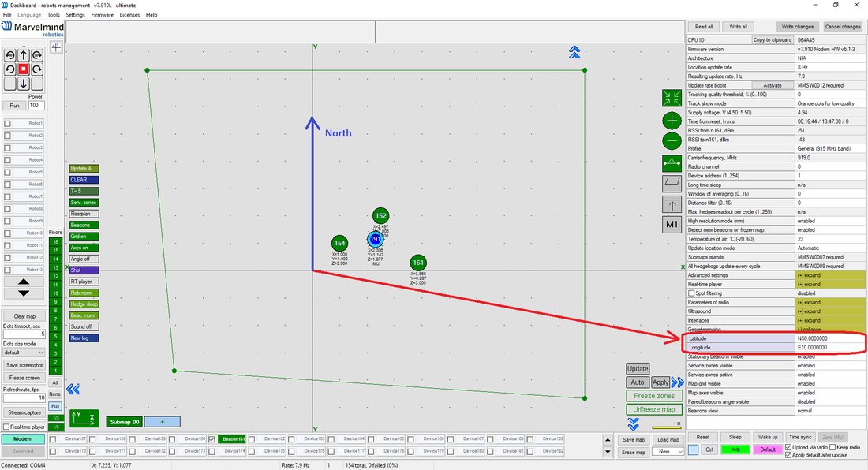Zoom out with the green minus circle
868x470 pixels.
[x=672, y=141]
